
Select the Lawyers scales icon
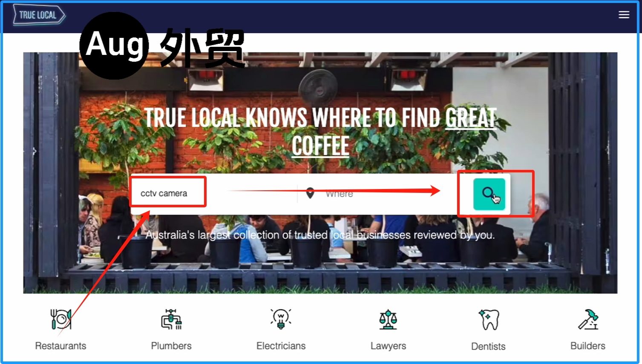pos(388,320)
